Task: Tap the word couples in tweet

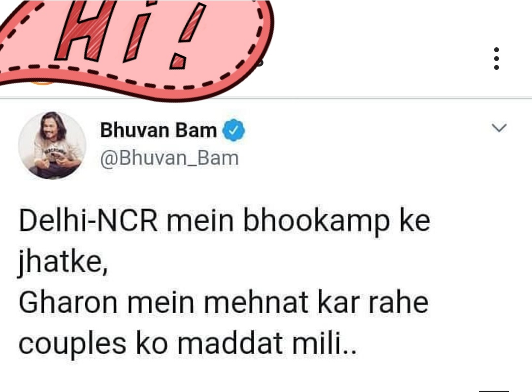Action: tap(72, 345)
